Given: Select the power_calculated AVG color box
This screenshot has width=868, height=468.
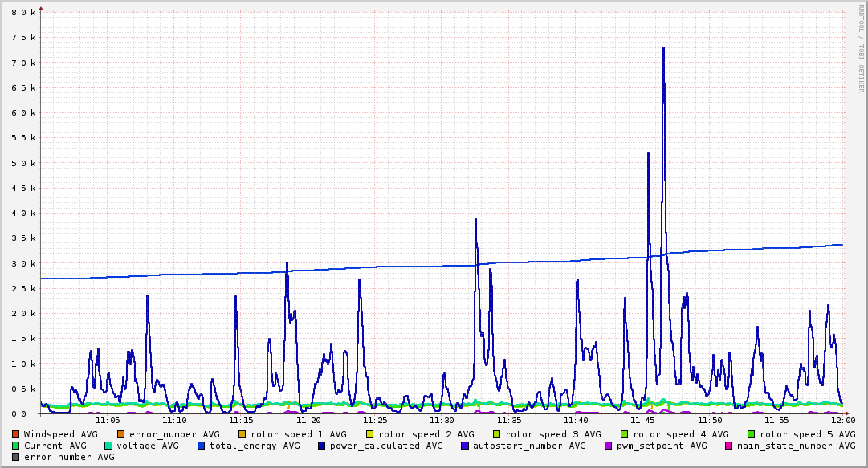Looking at the screenshot, I should click(322, 446).
